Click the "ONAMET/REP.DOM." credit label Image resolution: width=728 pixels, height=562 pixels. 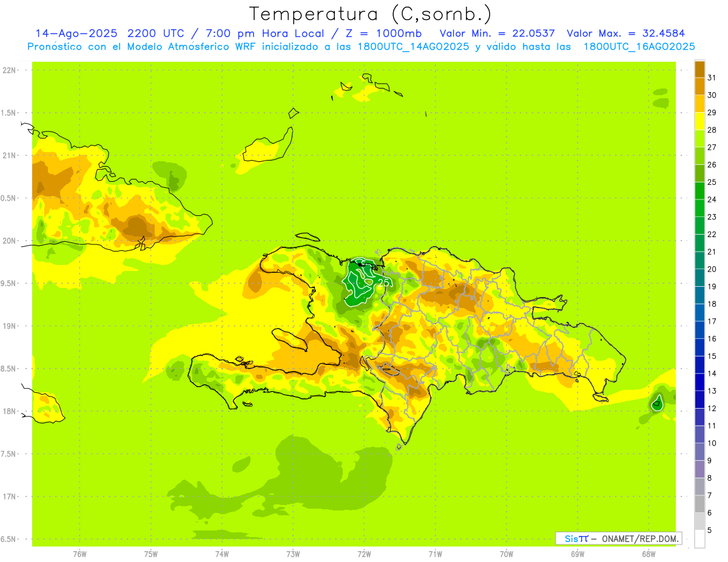coord(640,538)
